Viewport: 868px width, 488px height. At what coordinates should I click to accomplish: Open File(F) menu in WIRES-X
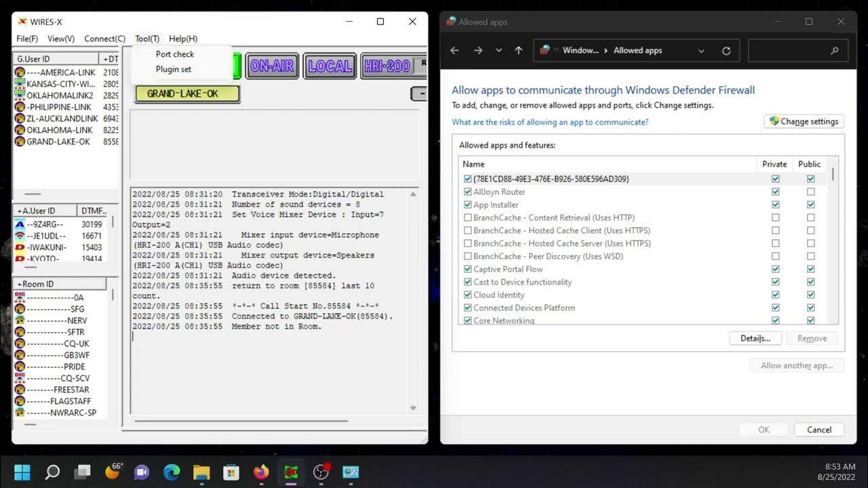coord(27,39)
